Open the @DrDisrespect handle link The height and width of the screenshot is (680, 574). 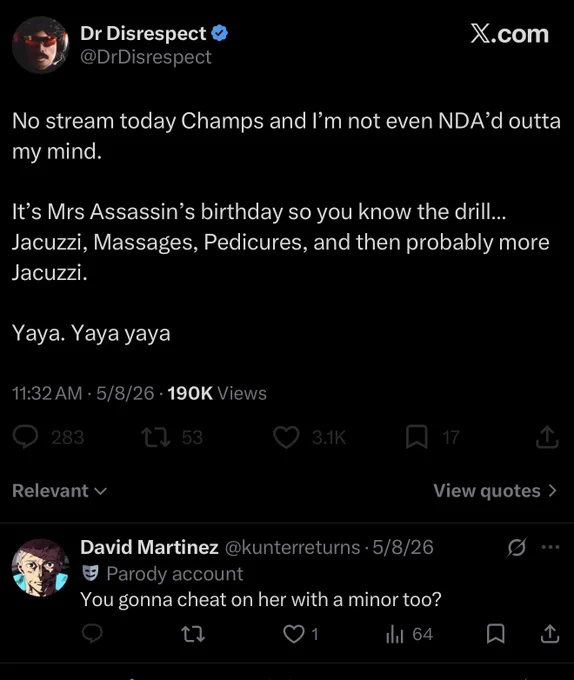[x=146, y=57]
